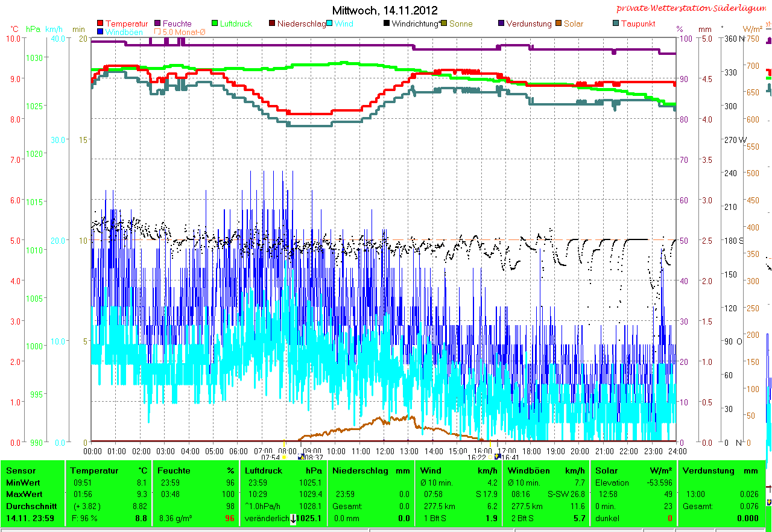Click the dark red Niederschlag legend square
The image size is (772, 532).
click(x=272, y=24)
